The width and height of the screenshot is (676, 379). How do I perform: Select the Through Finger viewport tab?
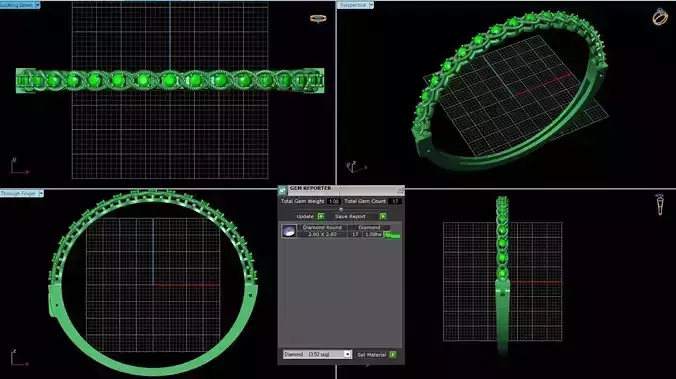pos(19,194)
